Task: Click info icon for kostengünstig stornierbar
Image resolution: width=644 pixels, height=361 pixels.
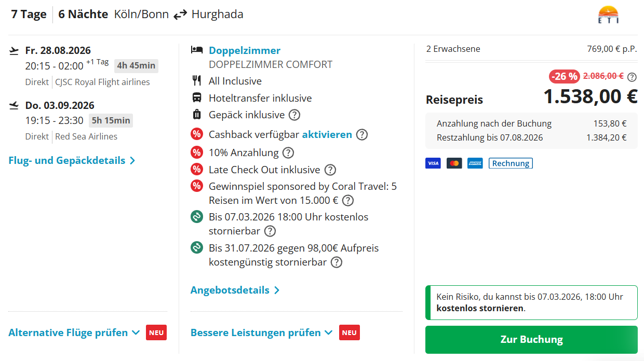Action: (337, 262)
